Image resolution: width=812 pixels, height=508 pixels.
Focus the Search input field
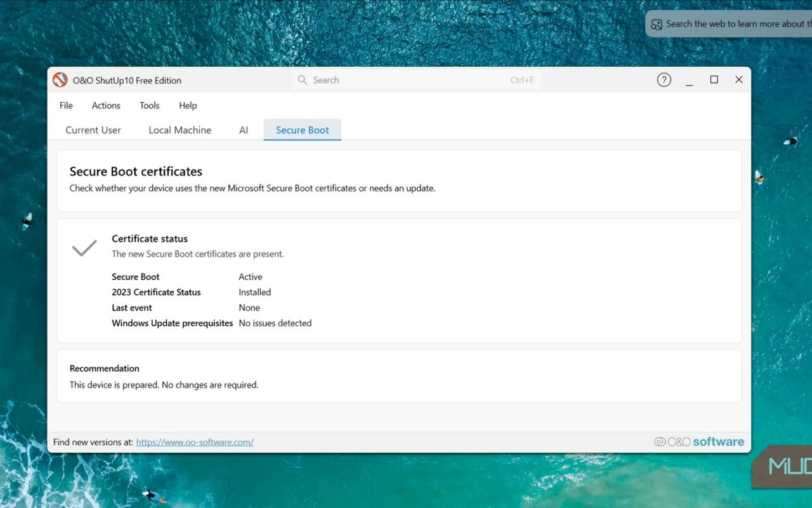click(x=416, y=80)
